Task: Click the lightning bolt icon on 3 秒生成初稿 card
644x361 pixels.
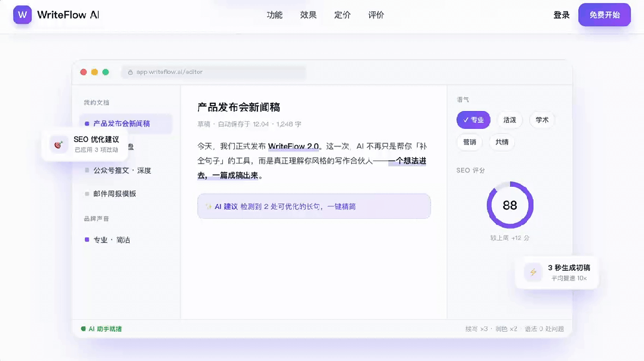Action: click(x=533, y=272)
